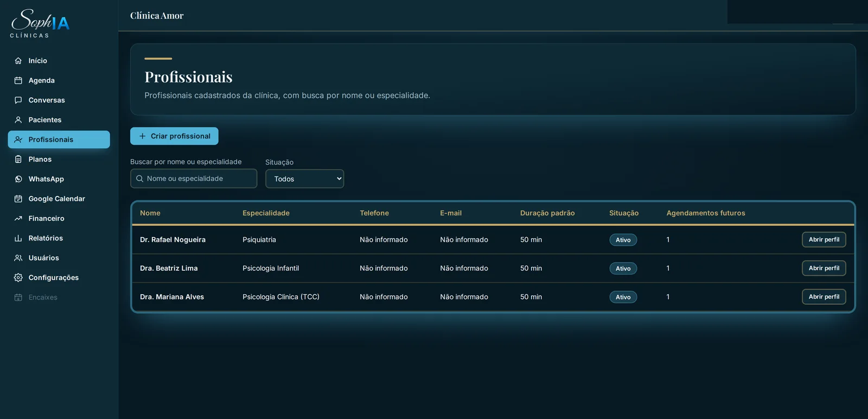Viewport: 868px width, 419px height.
Task: Click the Duração padrão column header
Action: 547,213
